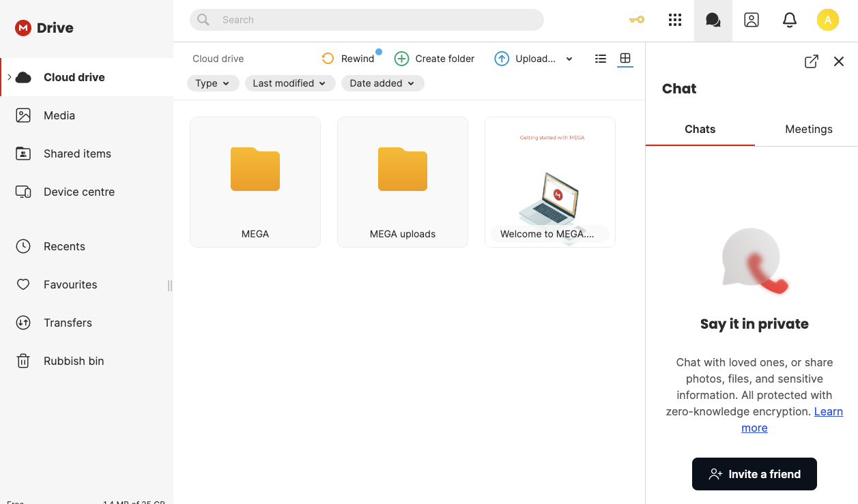
Task: Open the Date added dropdown
Action: click(x=382, y=83)
